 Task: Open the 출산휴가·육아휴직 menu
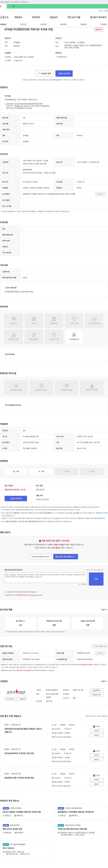coord(98,17)
